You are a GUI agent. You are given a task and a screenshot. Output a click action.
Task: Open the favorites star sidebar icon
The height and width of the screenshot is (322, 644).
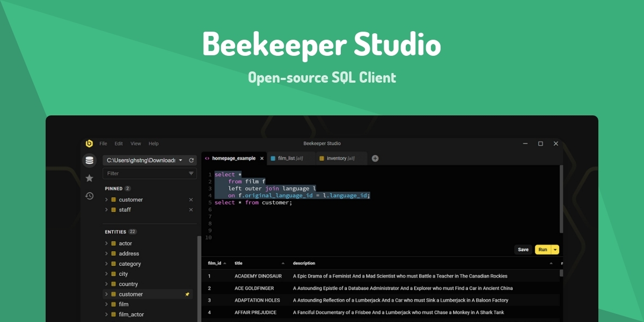[x=89, y=178]
